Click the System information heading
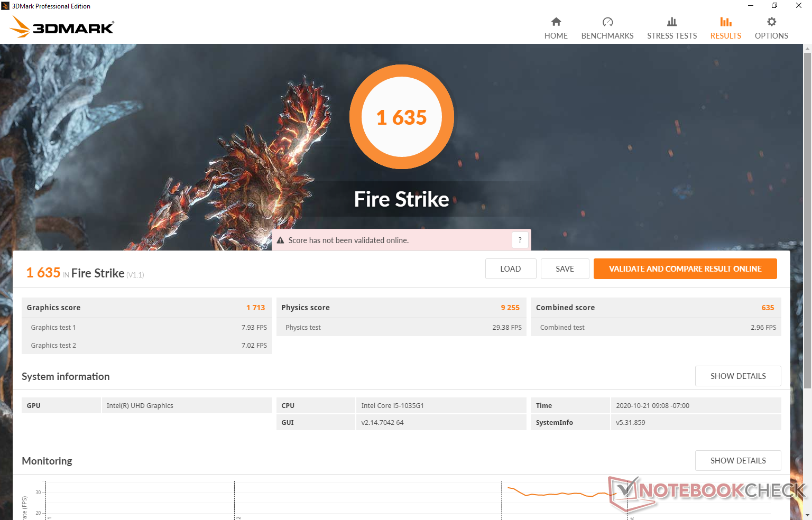The width and height of the screenshot is (812, 520). click(66, 376)
